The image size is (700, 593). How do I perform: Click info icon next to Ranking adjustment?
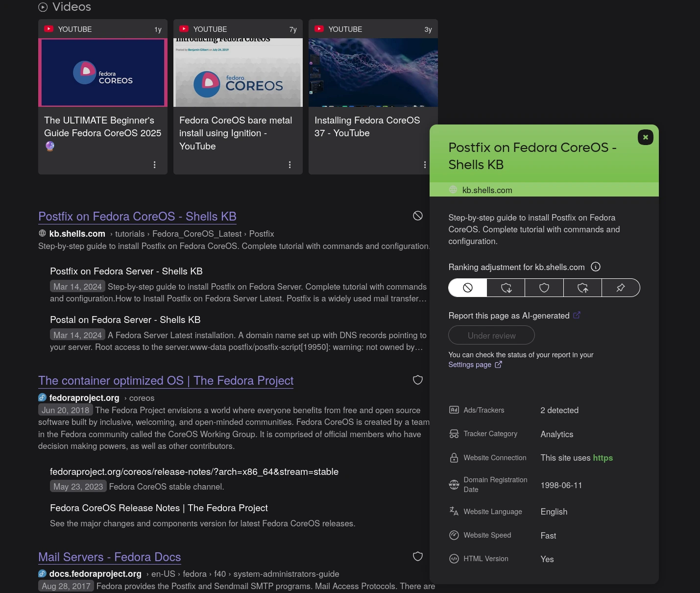click(x=596, y=267)
